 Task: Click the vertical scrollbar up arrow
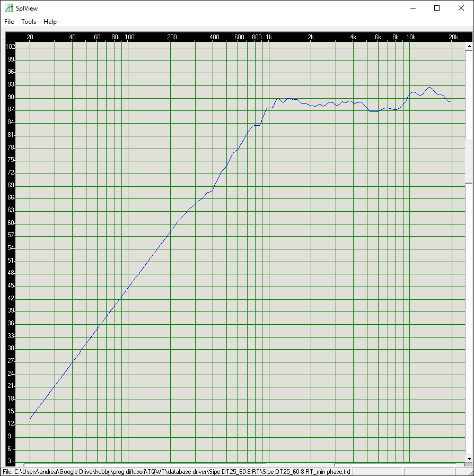click(x=469, y=47)
